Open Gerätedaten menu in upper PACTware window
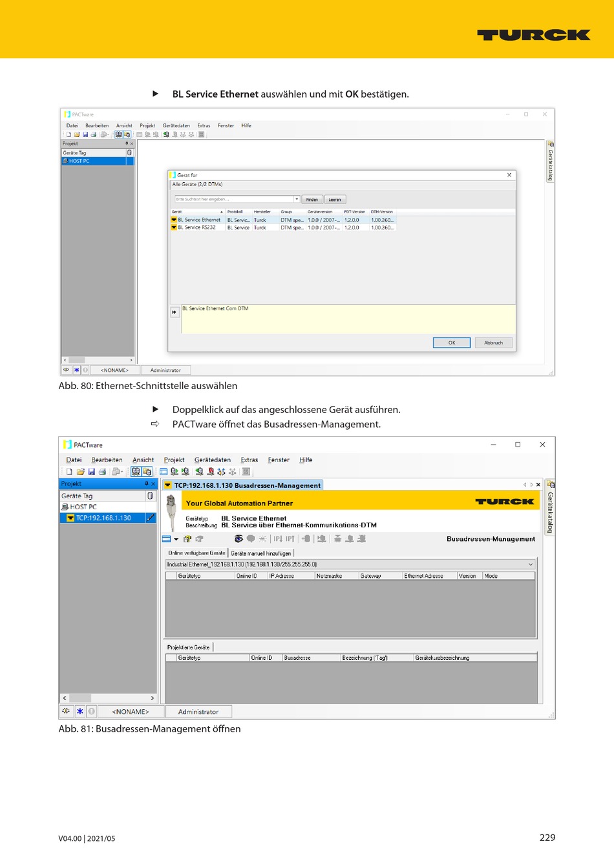 (x=176, y=125)
